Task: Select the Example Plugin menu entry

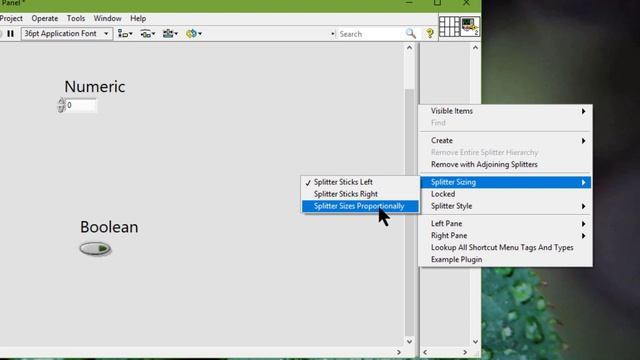Action: [x=506, y=260]
